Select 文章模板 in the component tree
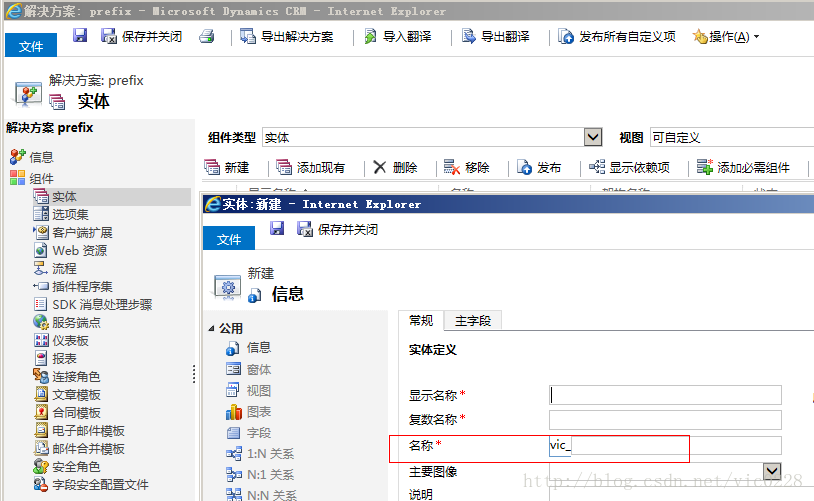The height and width of the screenshot is (501, 814). [x=67, y=395]
